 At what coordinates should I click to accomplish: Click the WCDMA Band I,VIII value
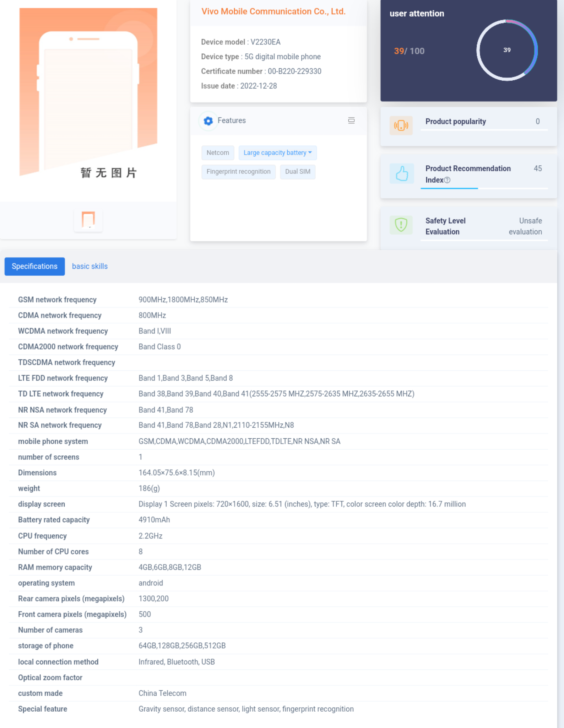(x=154, y=331)
